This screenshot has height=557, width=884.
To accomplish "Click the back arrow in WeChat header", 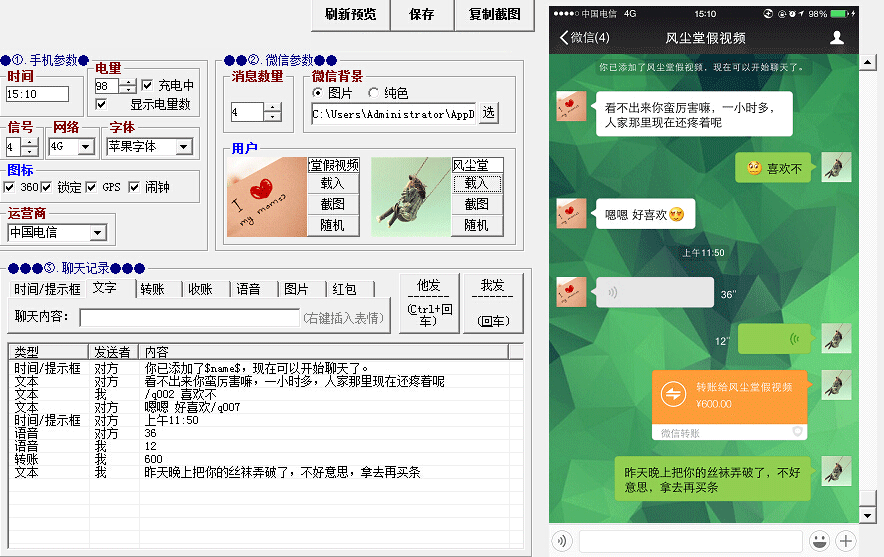I will (x=565, y=38).
